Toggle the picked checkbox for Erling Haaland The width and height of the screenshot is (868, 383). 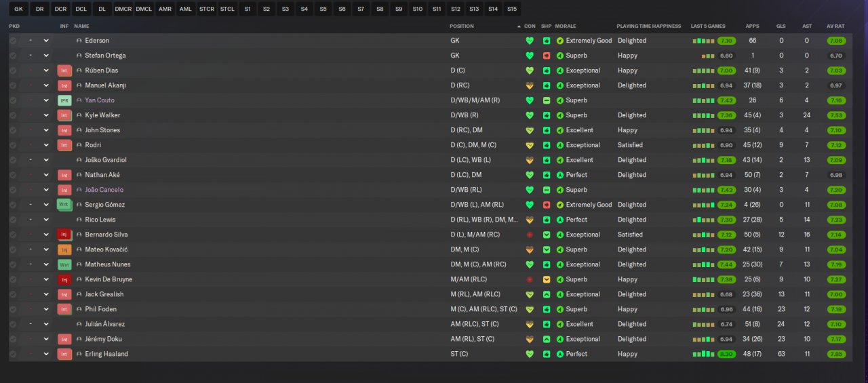click(x=13, y=354)
